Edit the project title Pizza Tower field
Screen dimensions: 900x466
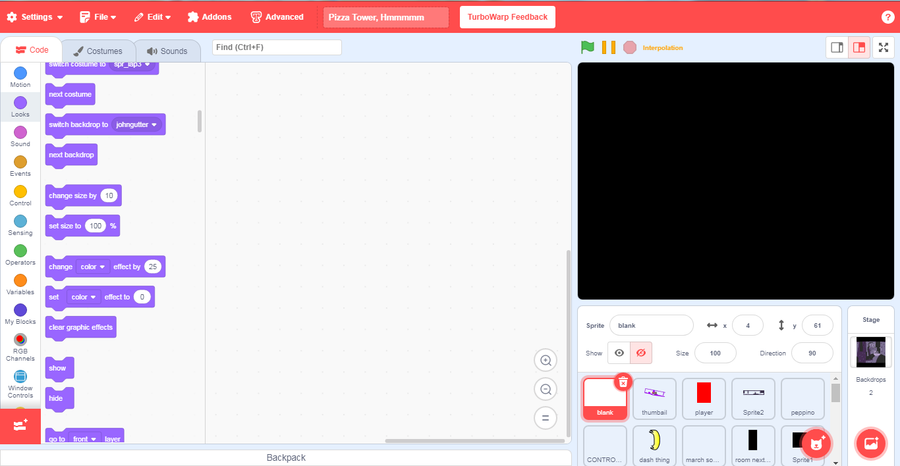pyautogui.click(x=386, y=17)
